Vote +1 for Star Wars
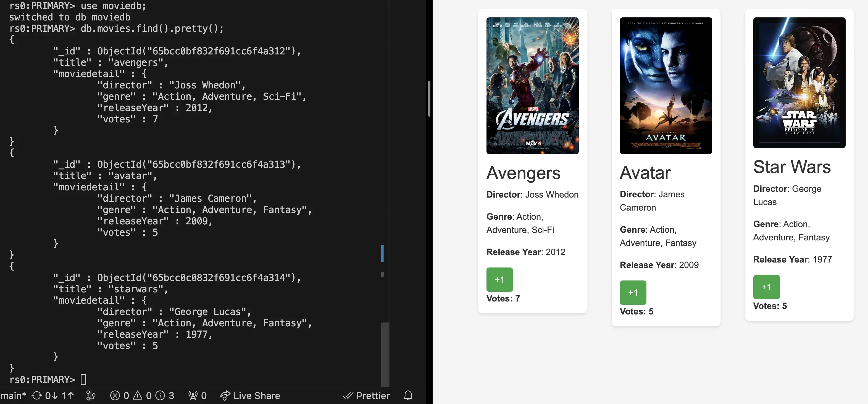The width and height of the screenshot is (868, 404). (x=766, y=287)
